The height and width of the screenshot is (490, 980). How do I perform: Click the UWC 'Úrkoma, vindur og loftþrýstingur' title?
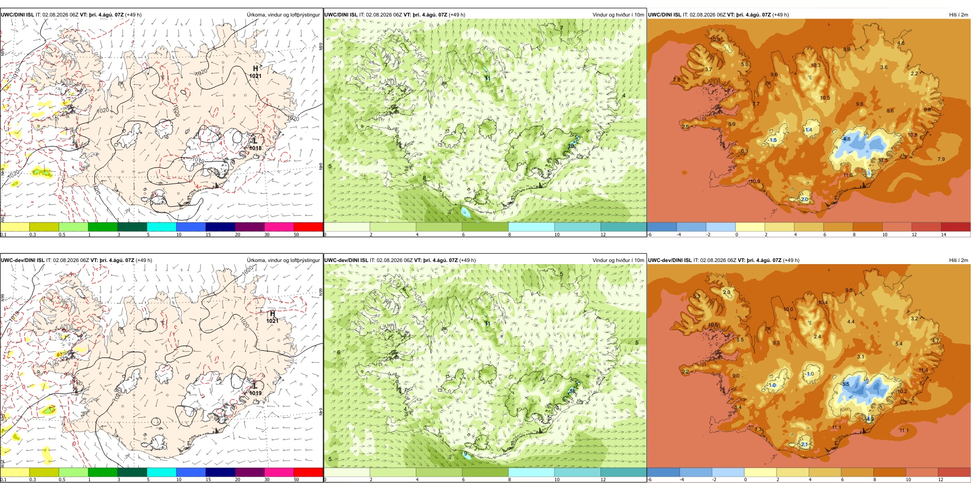click(283, 15)
